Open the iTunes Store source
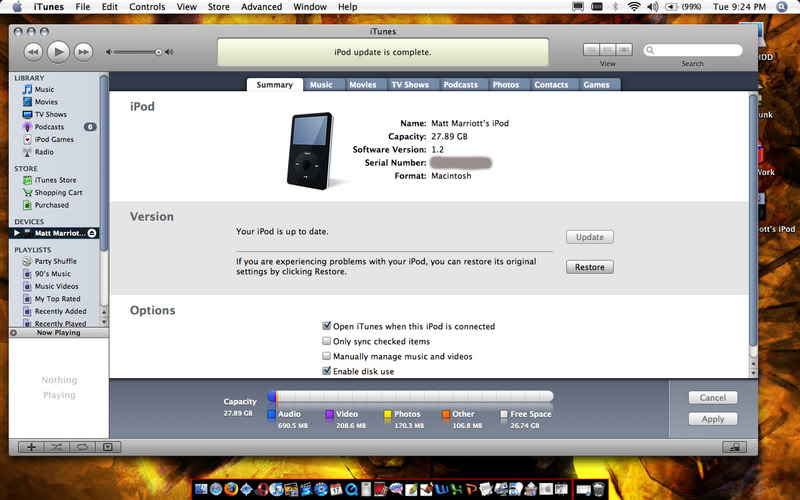The width and height of the screenshot is (800, 500). tap(55, 180)
